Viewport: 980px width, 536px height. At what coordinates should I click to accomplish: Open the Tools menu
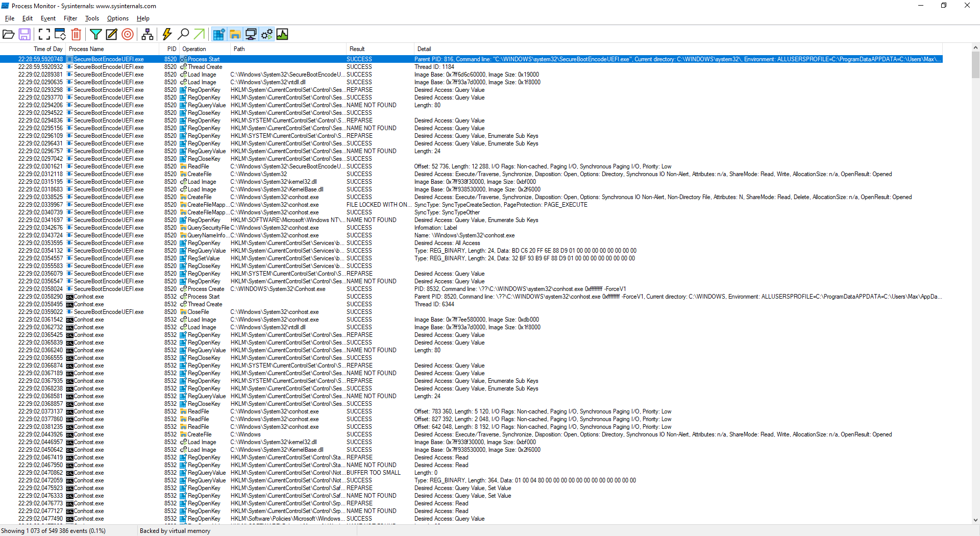(92, 18)
